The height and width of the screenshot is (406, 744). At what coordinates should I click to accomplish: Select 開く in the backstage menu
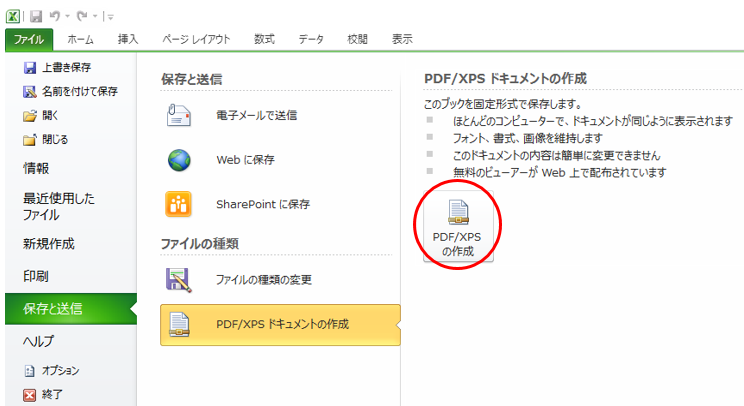(50, 115)
